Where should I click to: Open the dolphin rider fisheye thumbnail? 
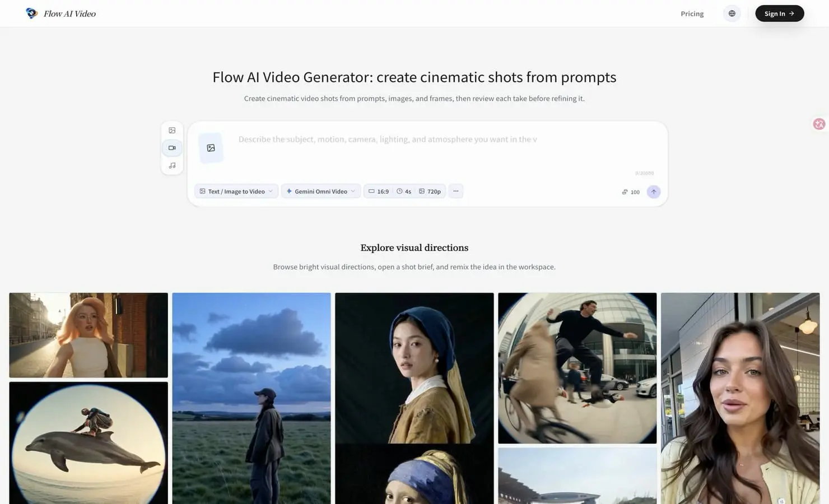click(89, 443)
